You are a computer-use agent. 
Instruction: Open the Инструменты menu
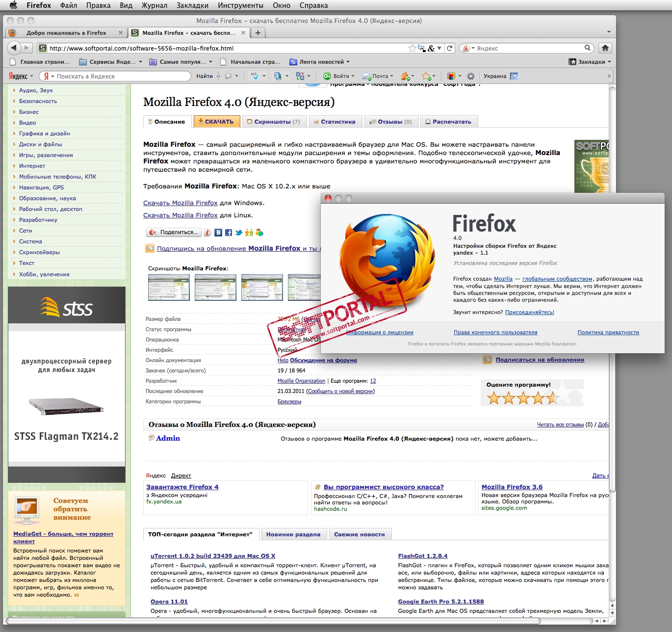(x=241, y=5)
